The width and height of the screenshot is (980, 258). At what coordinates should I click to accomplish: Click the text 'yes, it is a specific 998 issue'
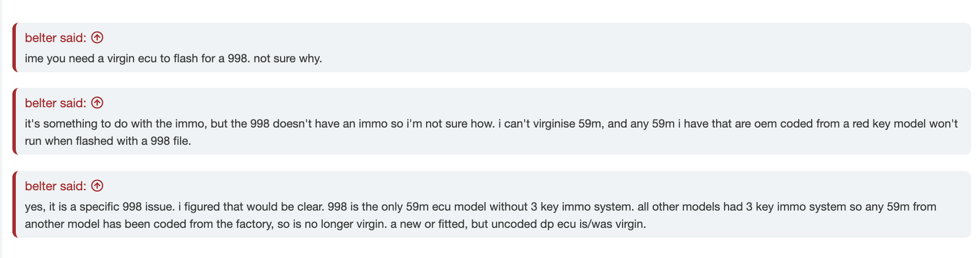(96, 207)
